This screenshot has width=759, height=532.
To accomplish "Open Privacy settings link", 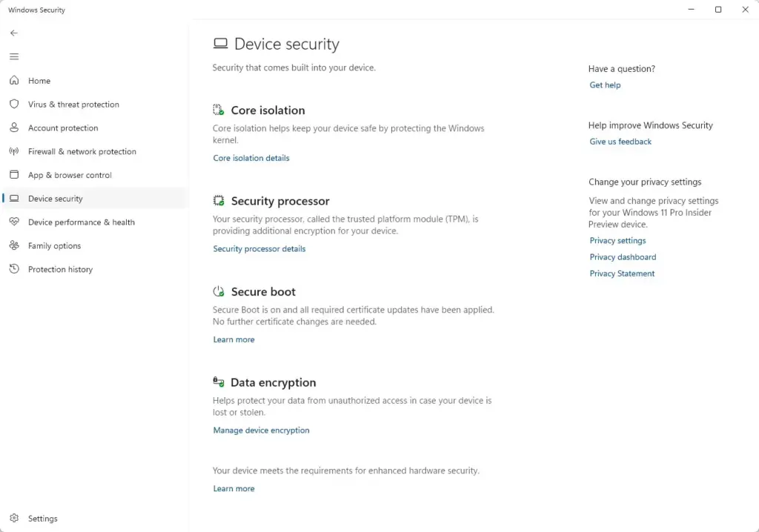I will 617,241.
